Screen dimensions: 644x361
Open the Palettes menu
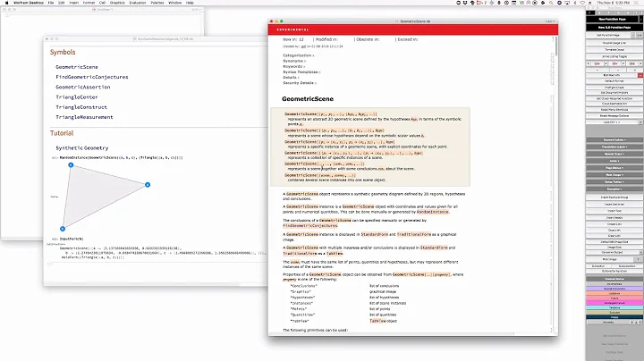click(157, 3)
